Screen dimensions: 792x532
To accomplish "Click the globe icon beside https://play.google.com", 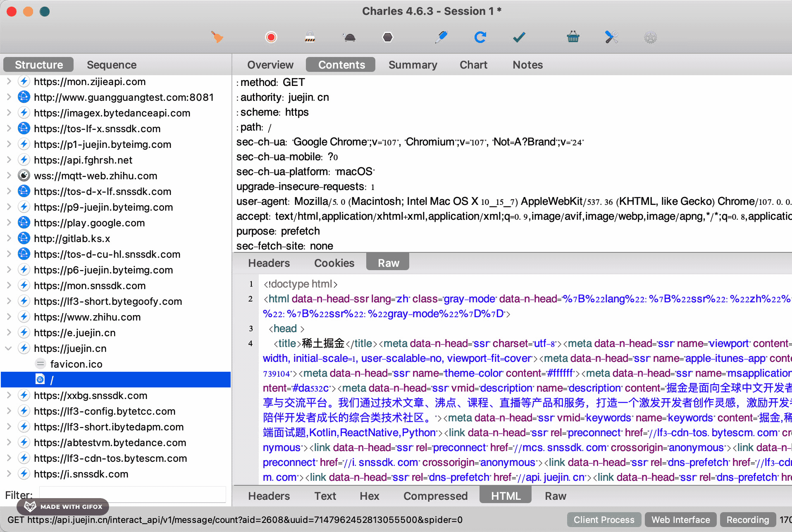I will click(24, 223).
